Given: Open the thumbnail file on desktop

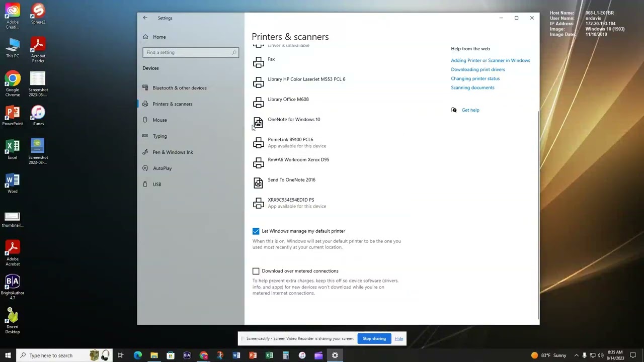Looking at the screenshot, I should [x=12, y=220].
